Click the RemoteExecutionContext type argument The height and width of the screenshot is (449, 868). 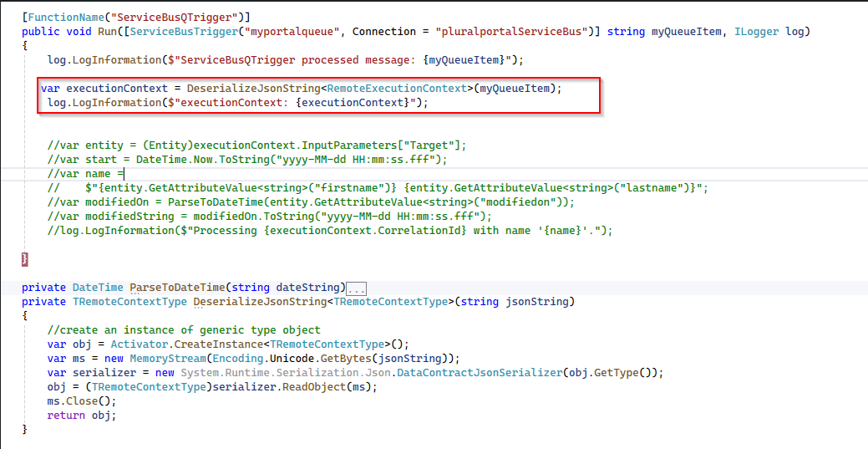[396, 89]
